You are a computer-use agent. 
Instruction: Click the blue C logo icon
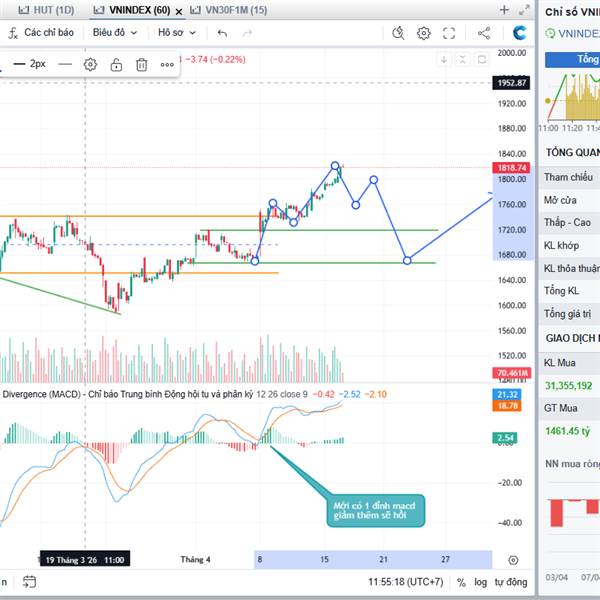click(x=519, y=33)
